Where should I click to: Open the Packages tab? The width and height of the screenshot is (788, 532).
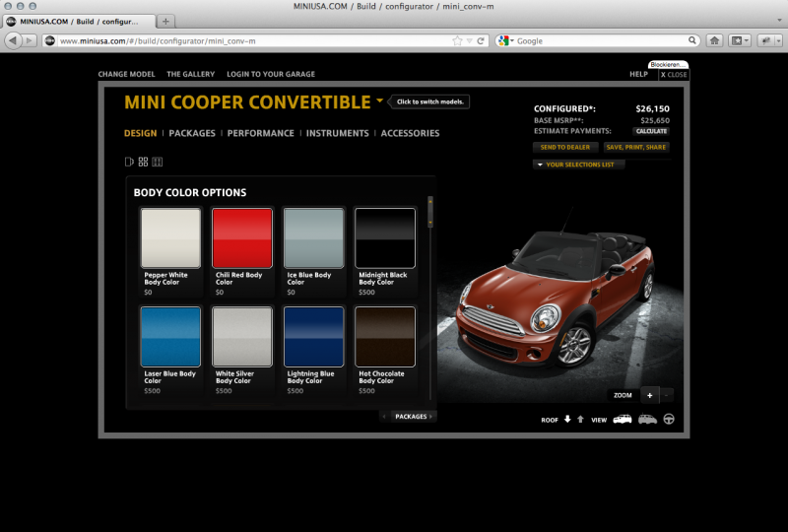click(192, 133)
